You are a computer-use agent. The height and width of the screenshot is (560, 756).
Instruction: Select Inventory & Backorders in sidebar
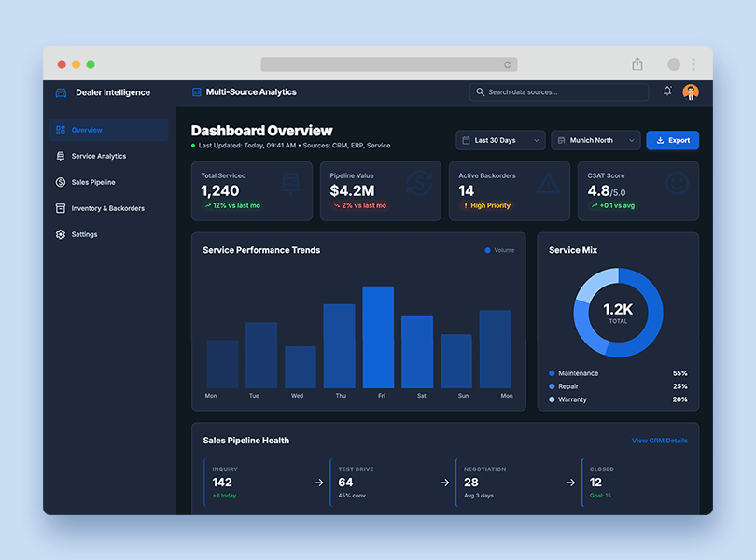pos(107,208)
